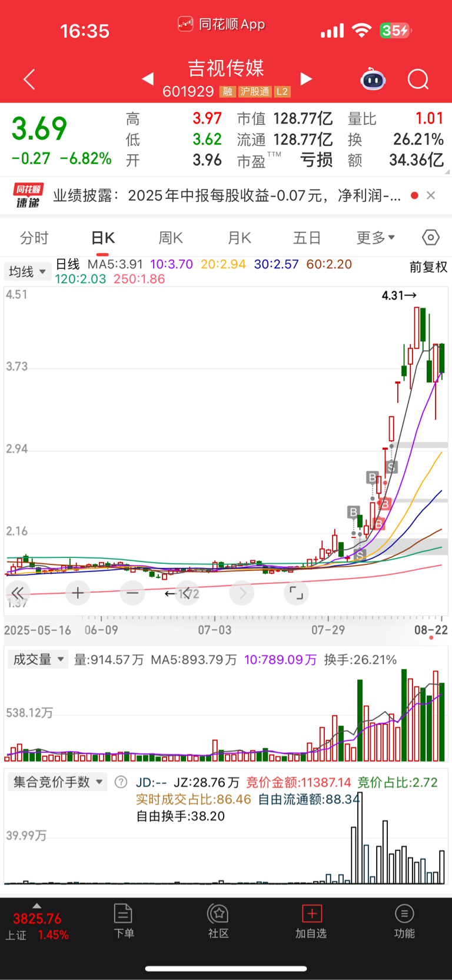Tap the 07-03 date label on the axis
Screen dimensions: 452x980
click(215, 630)
